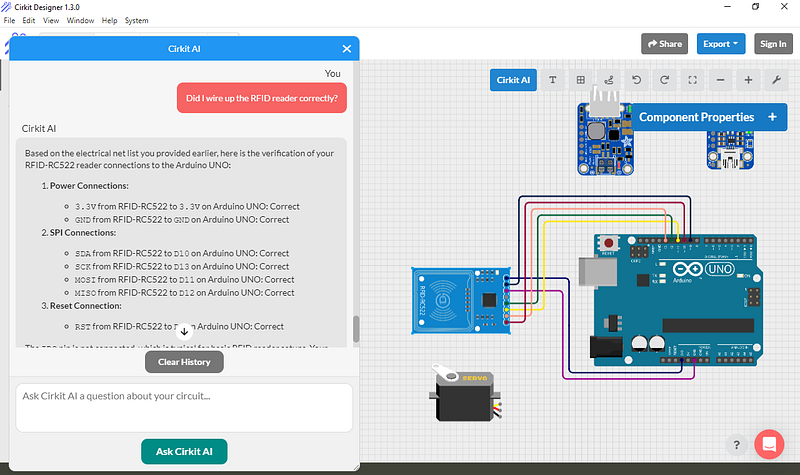Click the GND connection line text
This screenshot has width=800, height=475.
point(182,220)
